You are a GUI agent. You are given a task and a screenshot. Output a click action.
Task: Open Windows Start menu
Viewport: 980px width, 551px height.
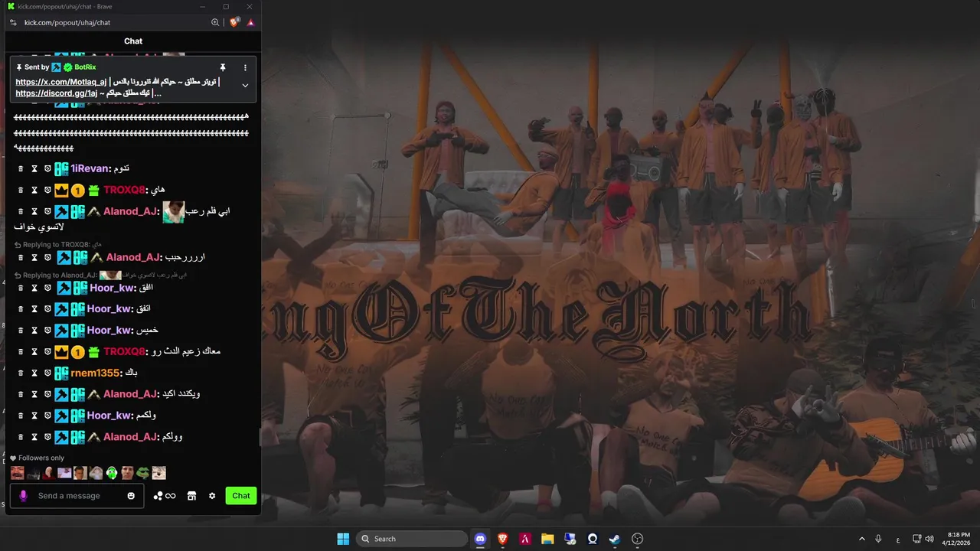(343, 539)
